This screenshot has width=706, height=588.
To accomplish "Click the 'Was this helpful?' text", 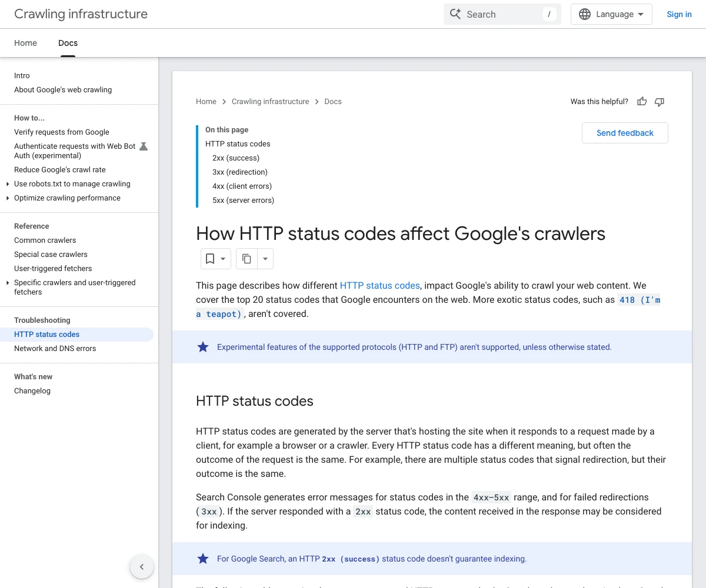I will coord(600,102).
